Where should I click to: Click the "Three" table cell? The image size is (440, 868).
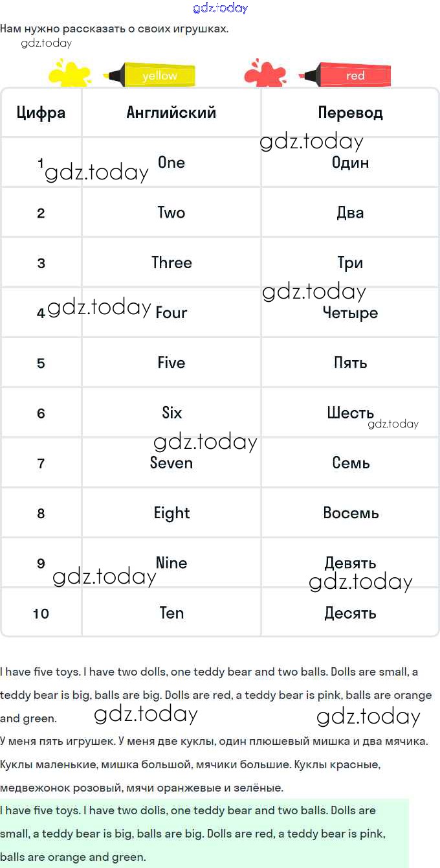[x=171, y=262]
